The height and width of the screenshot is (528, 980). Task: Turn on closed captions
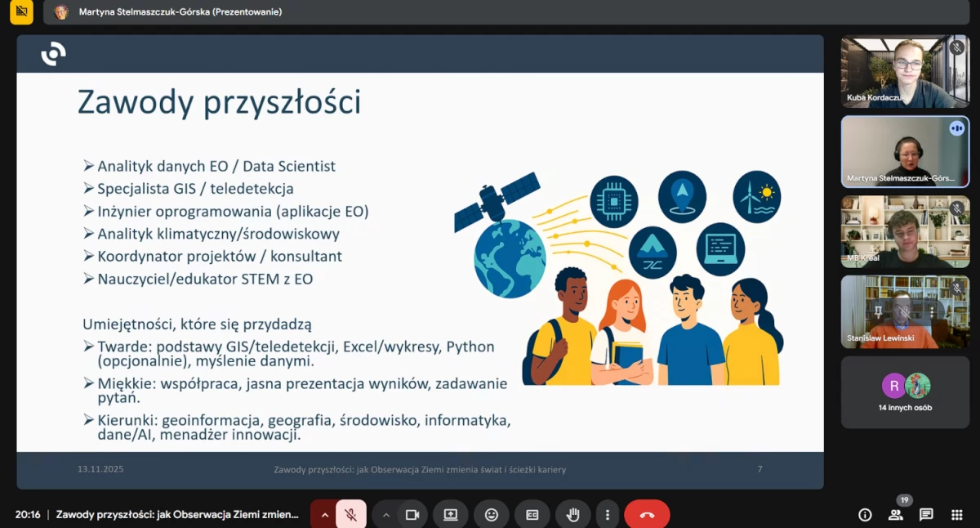(x=532, y=515)
